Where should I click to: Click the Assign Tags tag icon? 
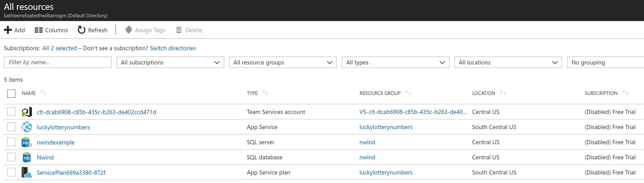tap(129, 30)
